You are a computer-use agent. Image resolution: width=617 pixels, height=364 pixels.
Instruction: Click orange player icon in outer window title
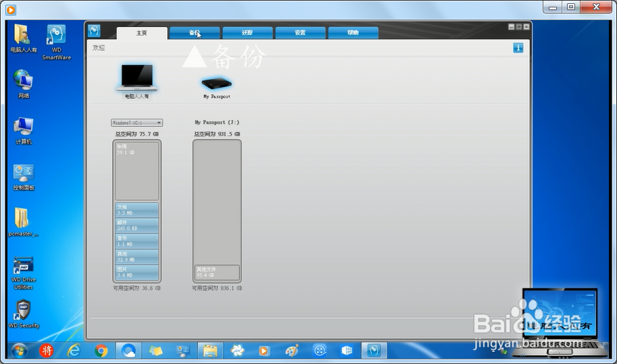pyautogui.click(x=11, y=10)
